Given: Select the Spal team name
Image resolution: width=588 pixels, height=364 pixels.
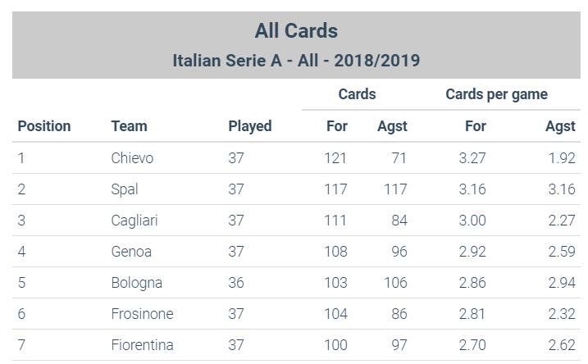Looking at the screenshot, I should tap(125, 189).
